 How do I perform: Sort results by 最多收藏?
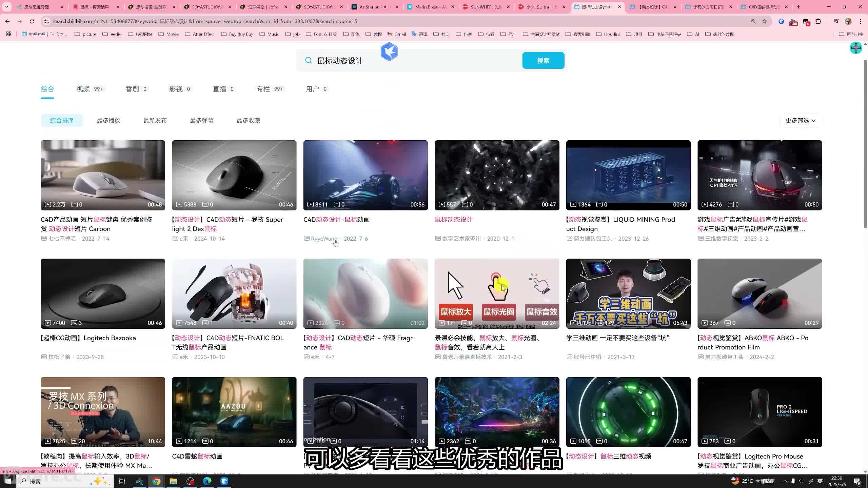tap(249, 120)
